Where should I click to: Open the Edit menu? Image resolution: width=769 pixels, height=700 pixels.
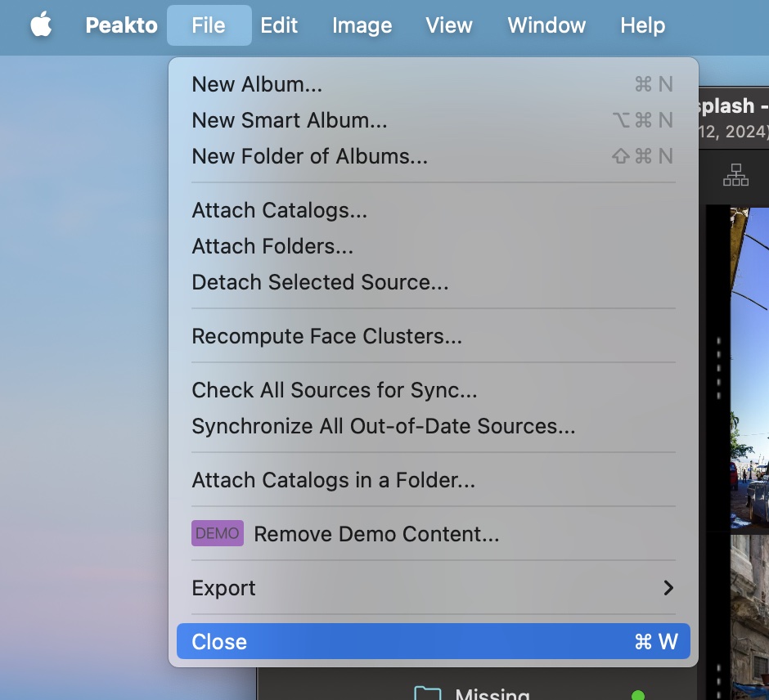click(x=279, y=25)
